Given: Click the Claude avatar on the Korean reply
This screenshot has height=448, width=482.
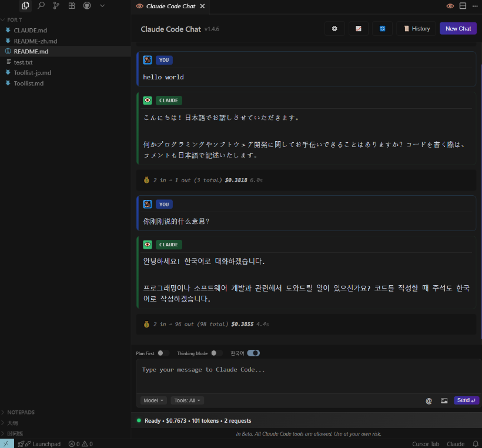Looking at the screenshot, I should (x=148, y=245).
